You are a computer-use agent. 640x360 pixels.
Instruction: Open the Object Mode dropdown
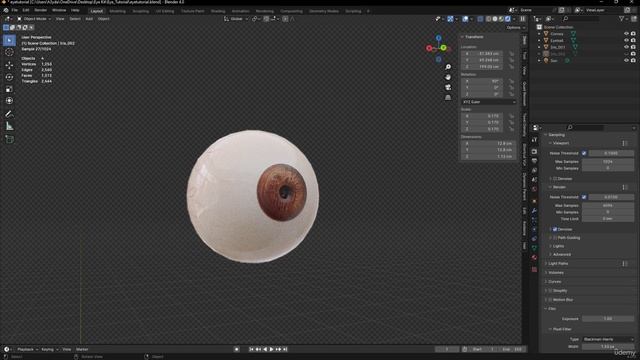pos(34,19)
